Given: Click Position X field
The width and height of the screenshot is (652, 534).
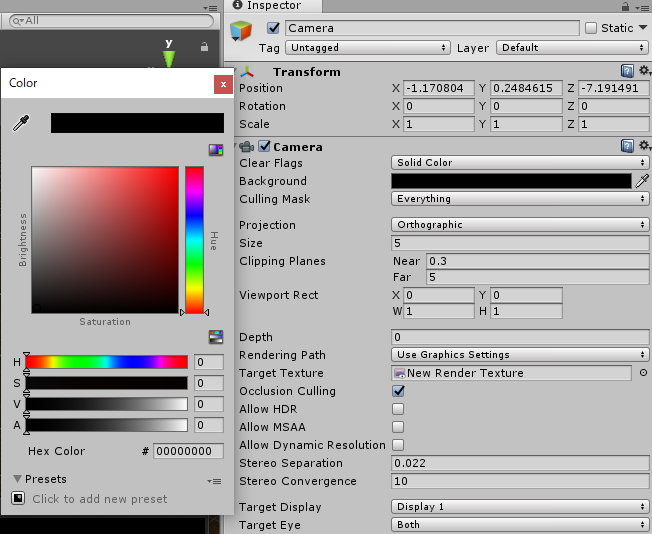Looking at the screenshot, I should [438, 88].
